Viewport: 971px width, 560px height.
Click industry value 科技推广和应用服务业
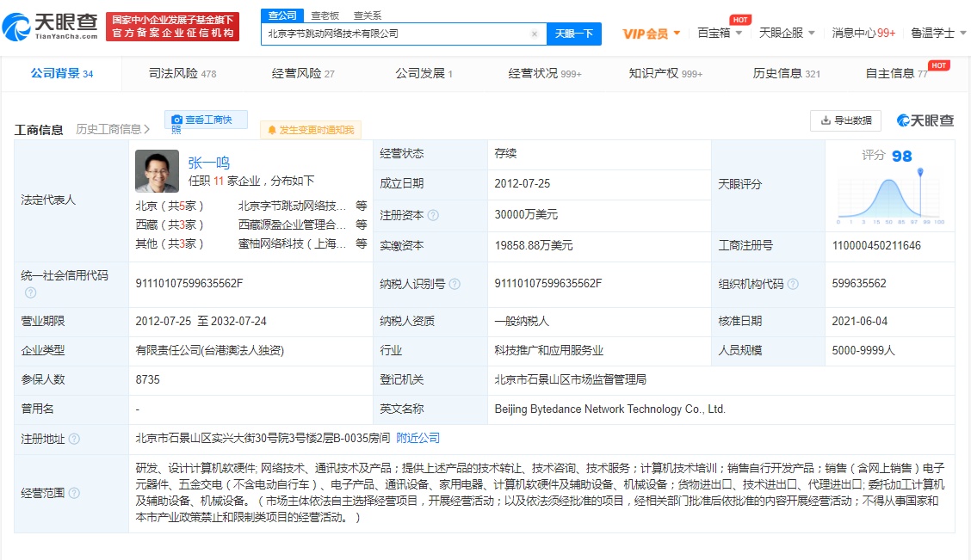pyautogui.click(x=548, y=350)
